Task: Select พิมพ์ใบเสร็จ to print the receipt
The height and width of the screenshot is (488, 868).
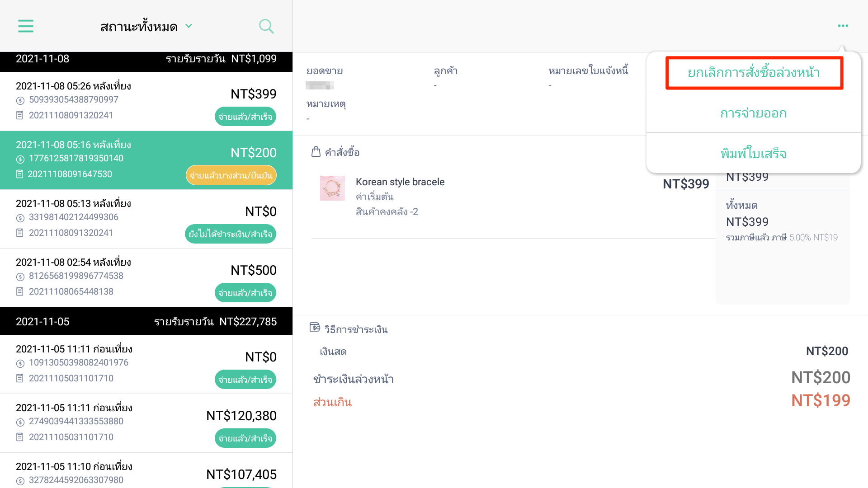Action: coord(754,153)
